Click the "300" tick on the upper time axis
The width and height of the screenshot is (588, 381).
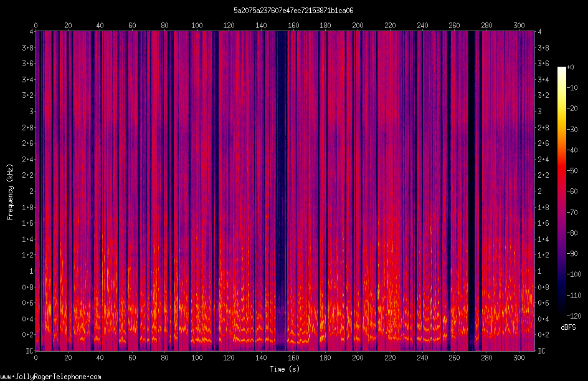[x=519, y=25]
